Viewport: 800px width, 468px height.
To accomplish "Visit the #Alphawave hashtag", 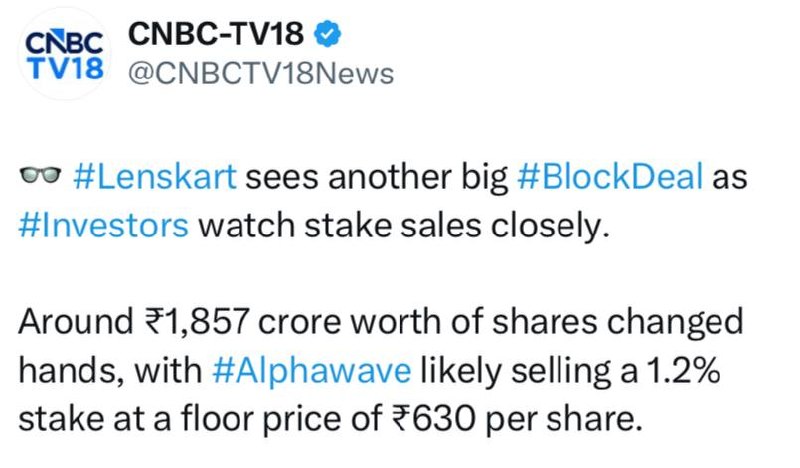I will pos(311,371).
